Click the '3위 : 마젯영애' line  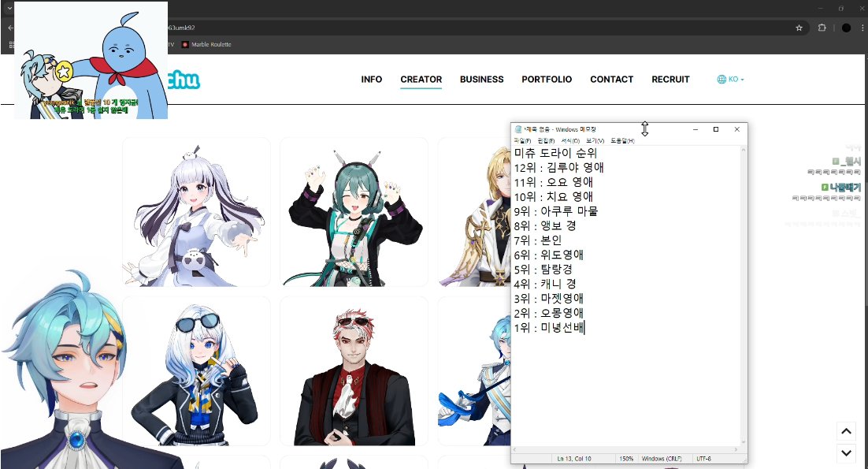tap(548, 299)
